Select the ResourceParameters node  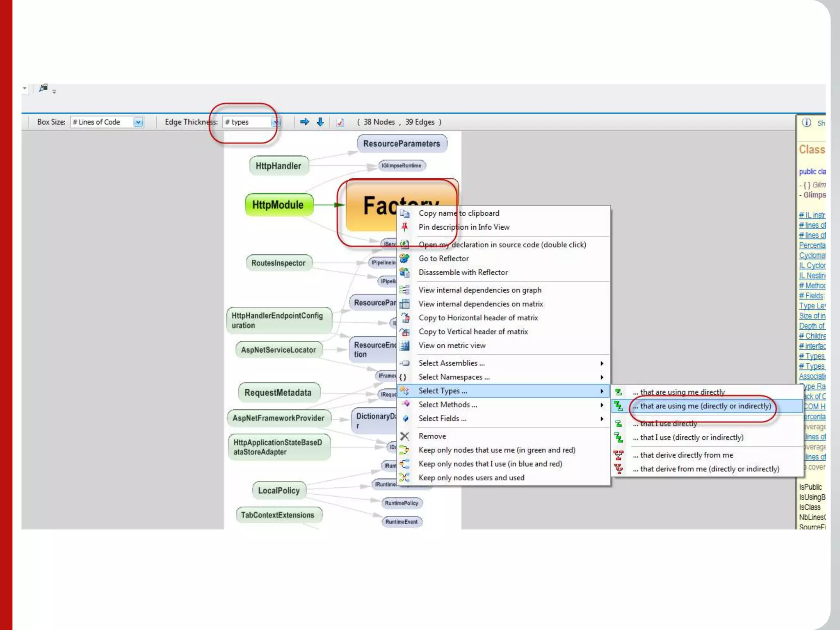(x=401, y=144)
